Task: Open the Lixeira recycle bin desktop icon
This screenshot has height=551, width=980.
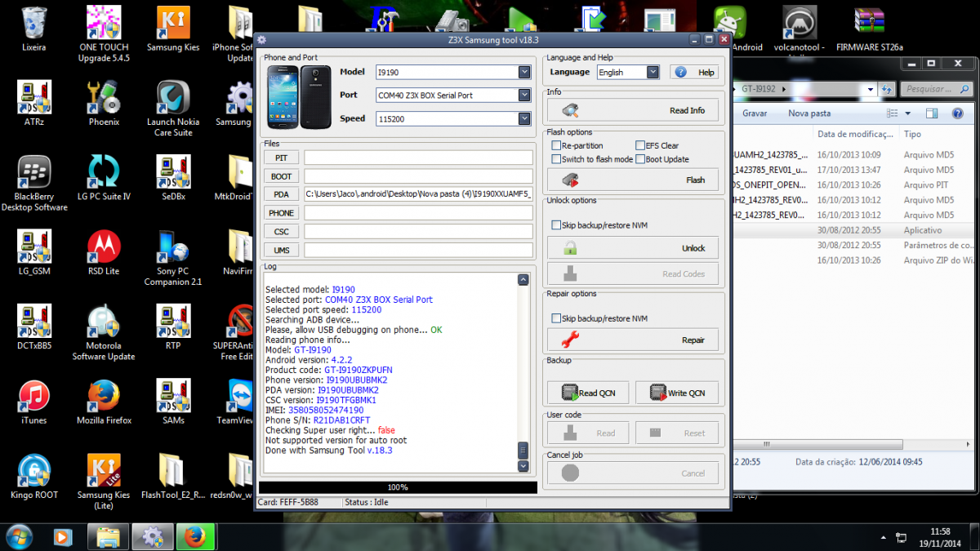Action: tap(34, 30)
